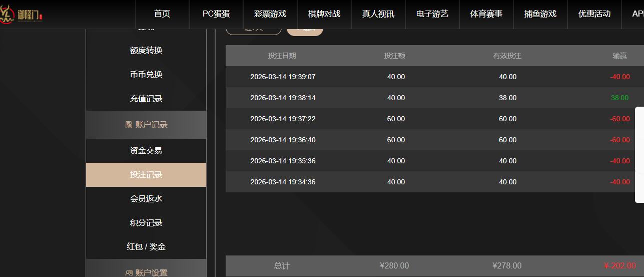644x277 pixels.
Task: Select the highlighted 投注记录 sidebar item
Action: pos(146,175)
